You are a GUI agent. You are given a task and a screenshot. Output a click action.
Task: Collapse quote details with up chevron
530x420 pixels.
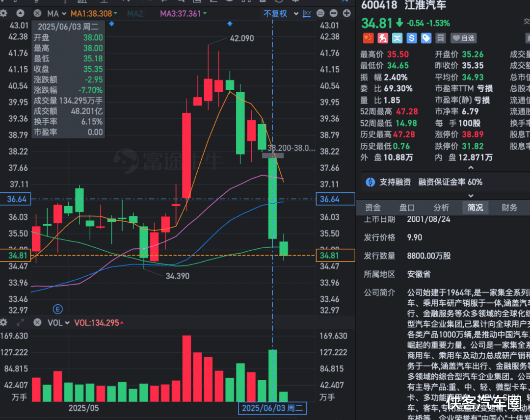point(471,168)
